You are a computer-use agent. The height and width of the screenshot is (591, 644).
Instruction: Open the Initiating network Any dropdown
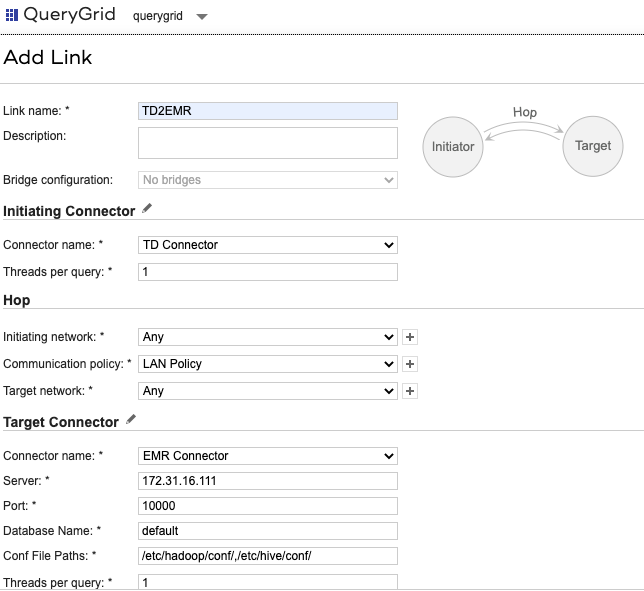267,337
